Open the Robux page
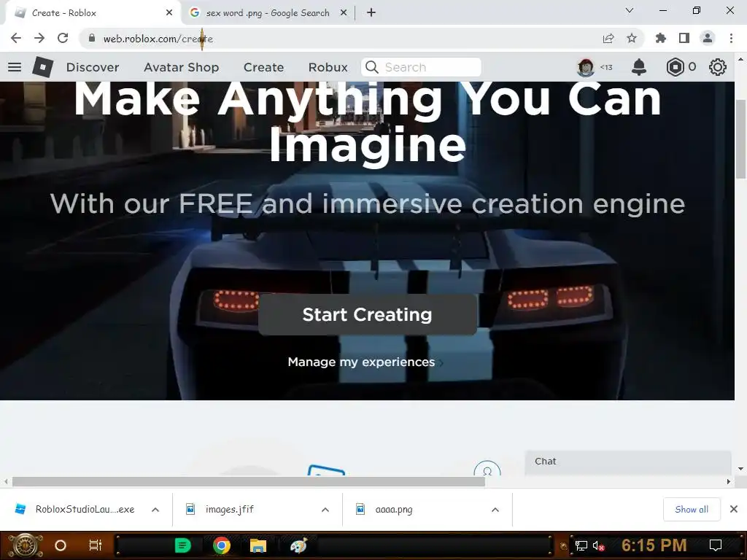 tap(328, 68)
